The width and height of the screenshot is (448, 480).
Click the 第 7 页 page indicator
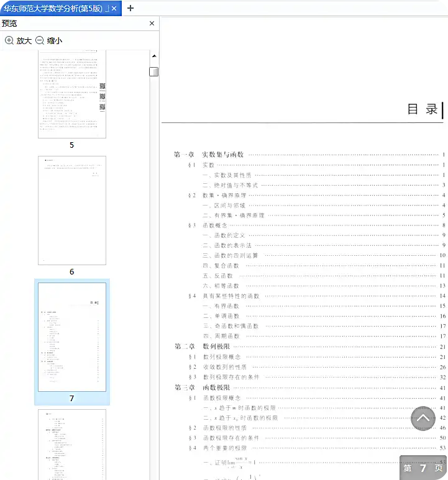click(423, 468)
